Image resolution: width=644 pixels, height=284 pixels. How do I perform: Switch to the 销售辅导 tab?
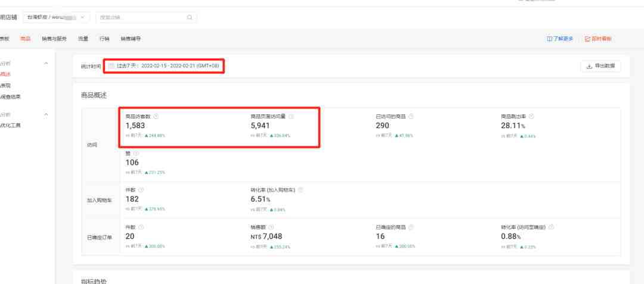tap(131, 39)
